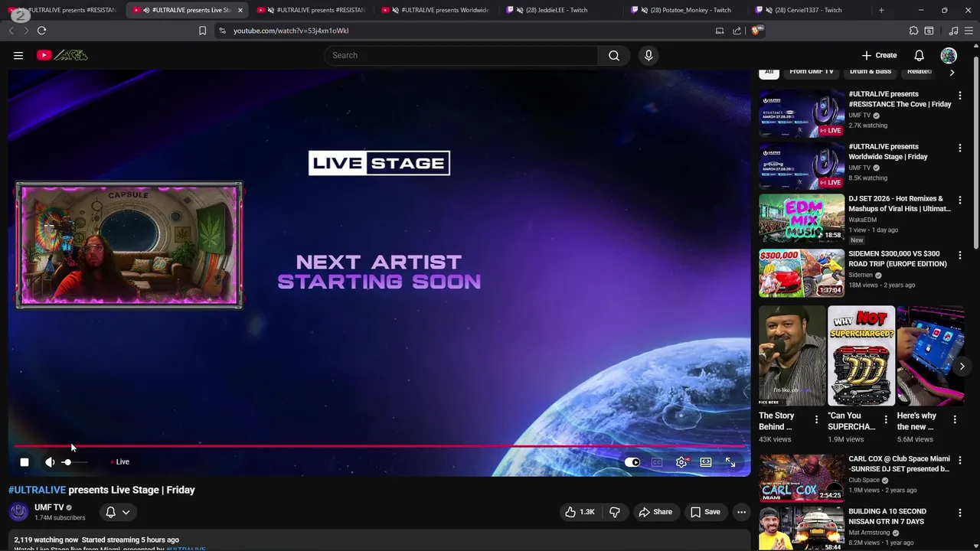Open options for The Story Behind short

816,419
